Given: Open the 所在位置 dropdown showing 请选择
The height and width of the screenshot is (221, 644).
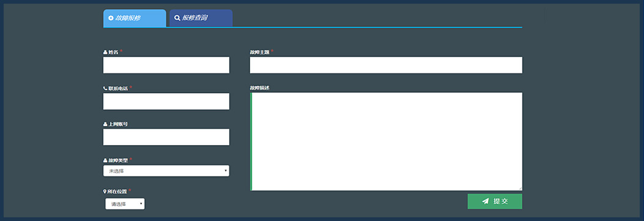Looking at the screenshot, I should click(125, 204).
